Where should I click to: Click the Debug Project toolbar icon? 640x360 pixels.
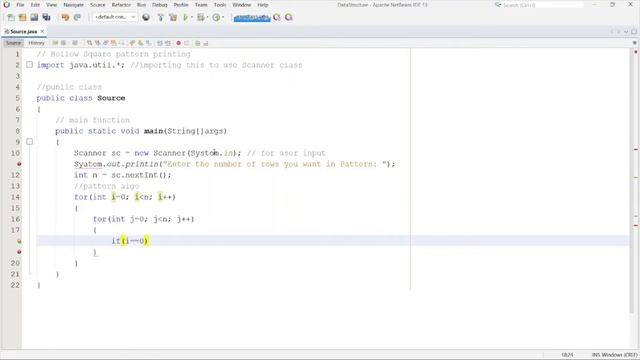[x=200, y=17]
